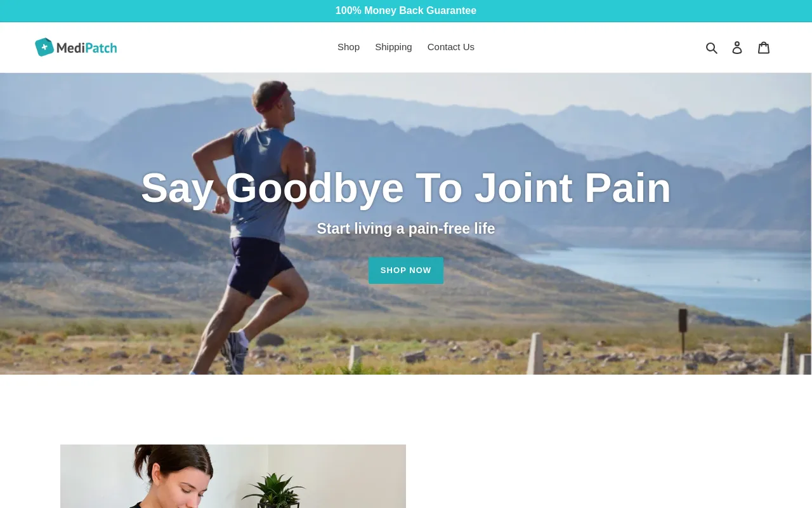Image resolution: width=812 pixels, height=508 pixels.
Task: Click the woman photo below the hero
Action: (x=233, y=476)
